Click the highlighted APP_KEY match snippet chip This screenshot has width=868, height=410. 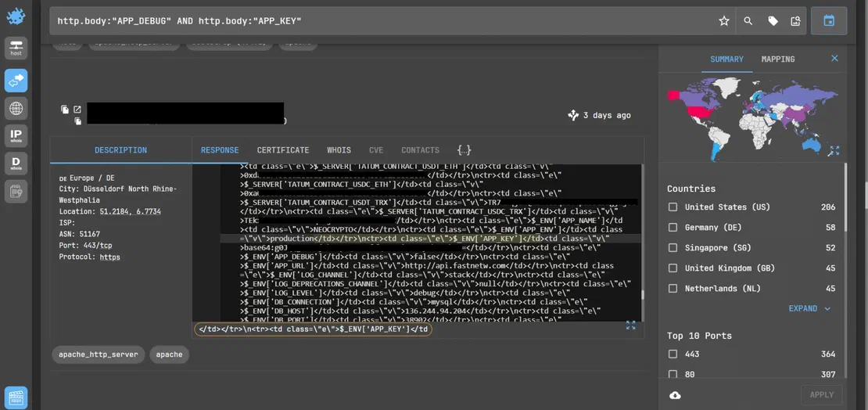313,329
